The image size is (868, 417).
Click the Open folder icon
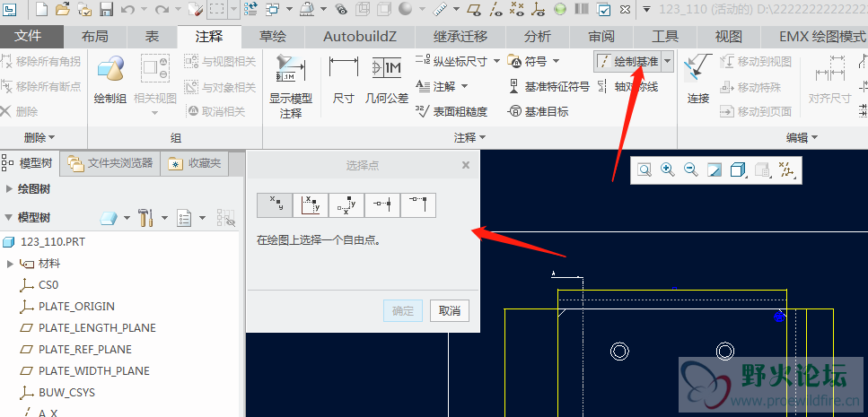pos(63,9)
